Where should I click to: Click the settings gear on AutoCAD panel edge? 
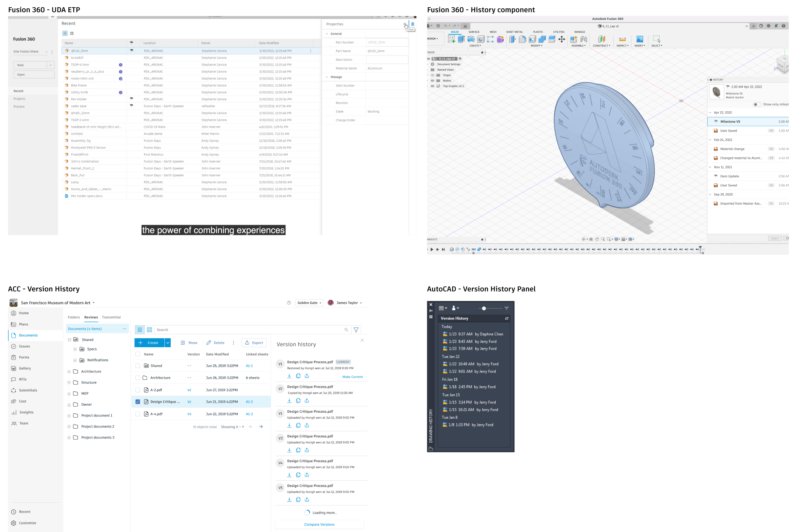[431, 317]
